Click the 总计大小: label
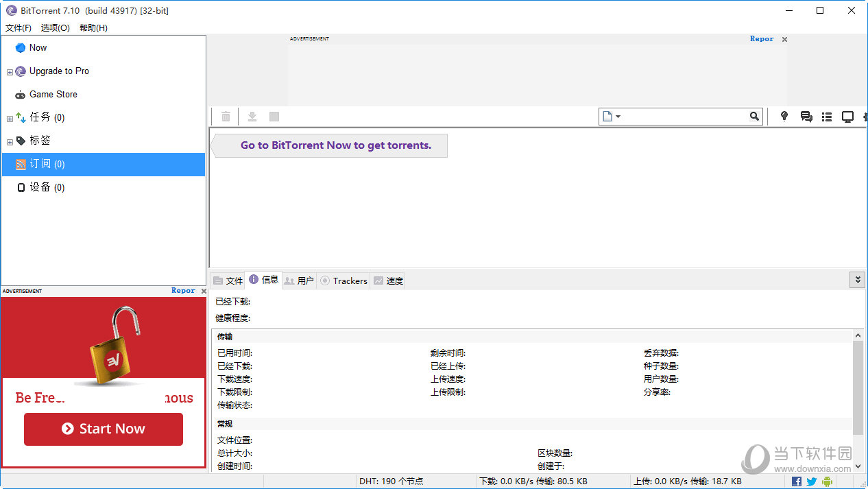This screenshot has width=868, height=489. tap(234, 453)
